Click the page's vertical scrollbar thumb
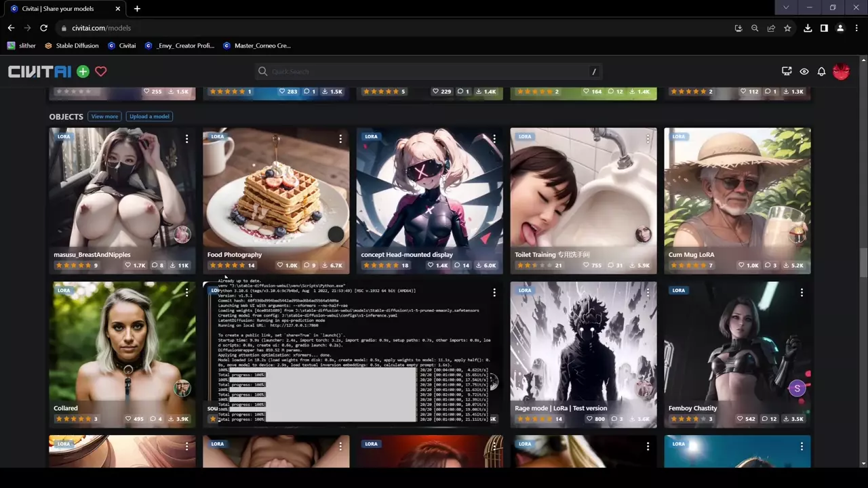The image size is (868, 488). pyautogui.click(x=863, y=262)
